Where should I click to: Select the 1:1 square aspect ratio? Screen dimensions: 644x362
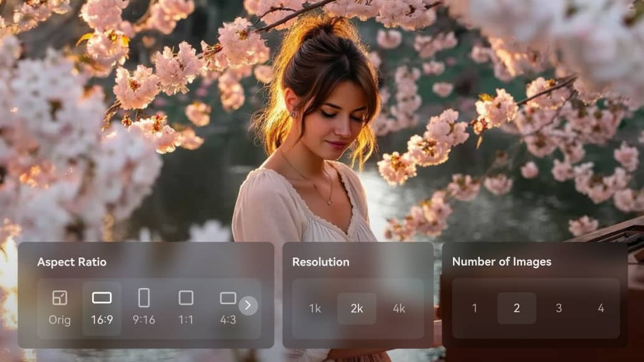click(185, 309)
